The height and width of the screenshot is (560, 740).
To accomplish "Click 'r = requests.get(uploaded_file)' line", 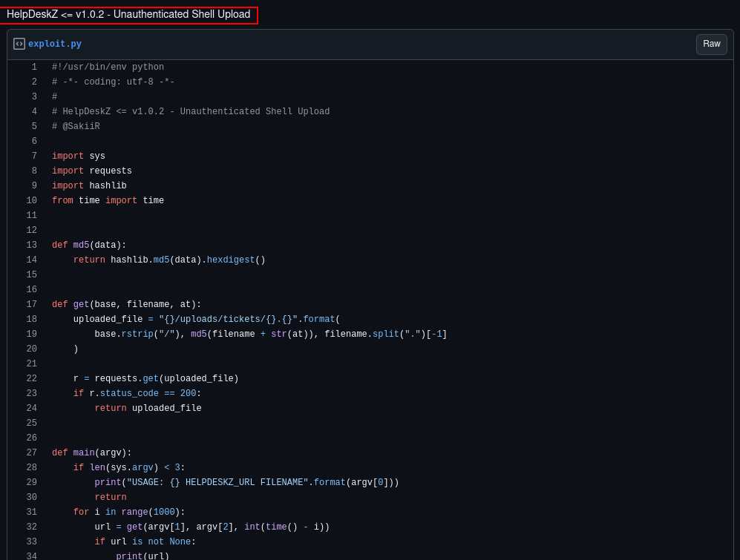I will point(156,378).
